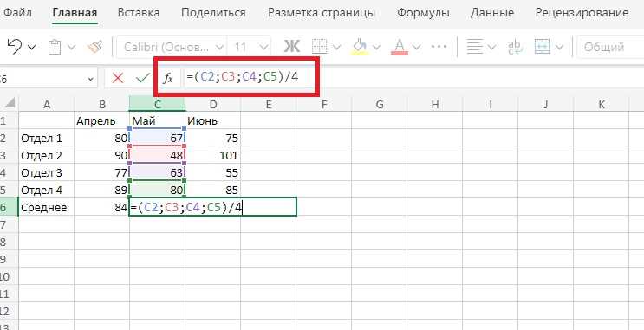Click the Wrap Text icon
The image size is (644, 330).
pos(515,47)
